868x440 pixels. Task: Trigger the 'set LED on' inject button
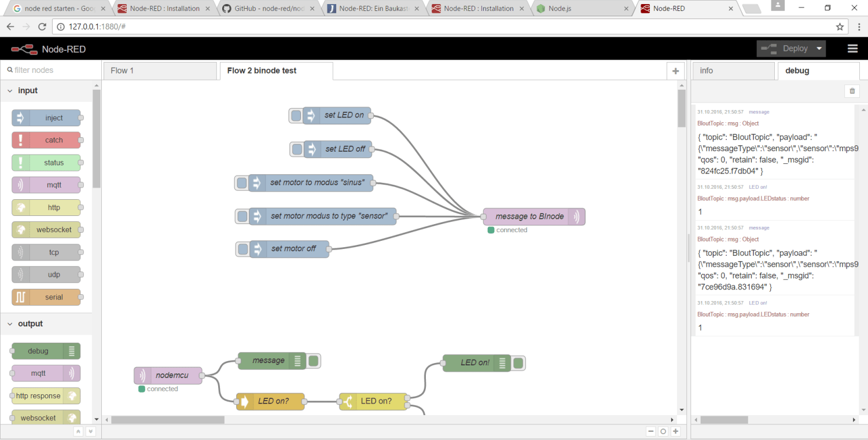click(296, 115)
